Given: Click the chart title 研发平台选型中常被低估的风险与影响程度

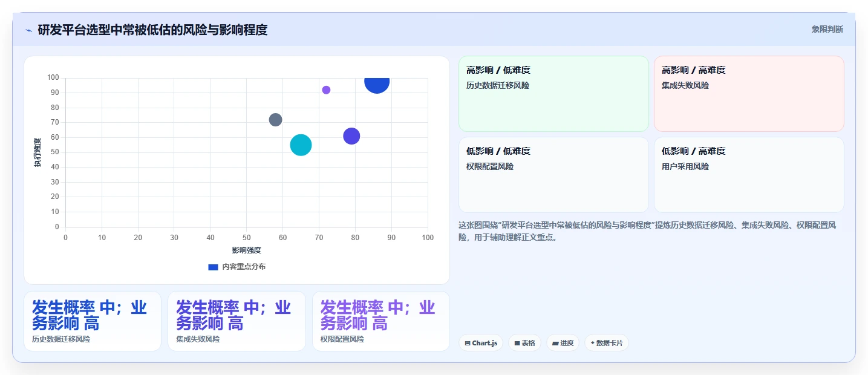Looking at the screenshot, I should click(x=152, y=30).
